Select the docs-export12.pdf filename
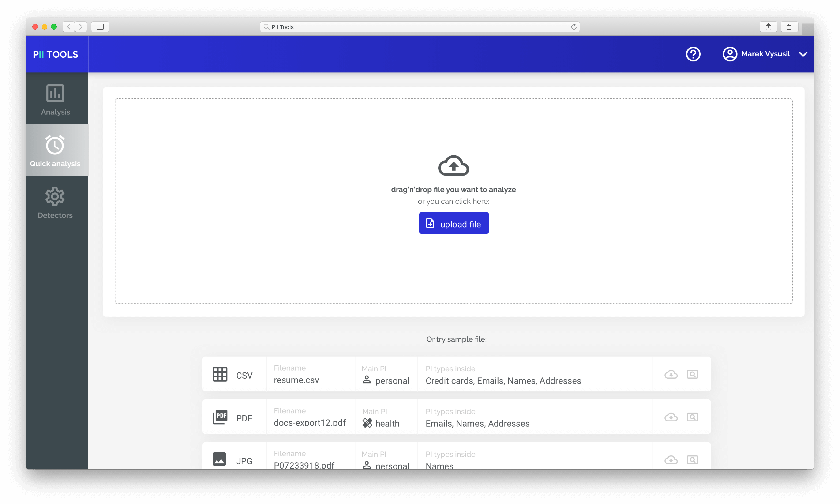The width and height of the screenshot is (840, 504). [x=310, y=423]
